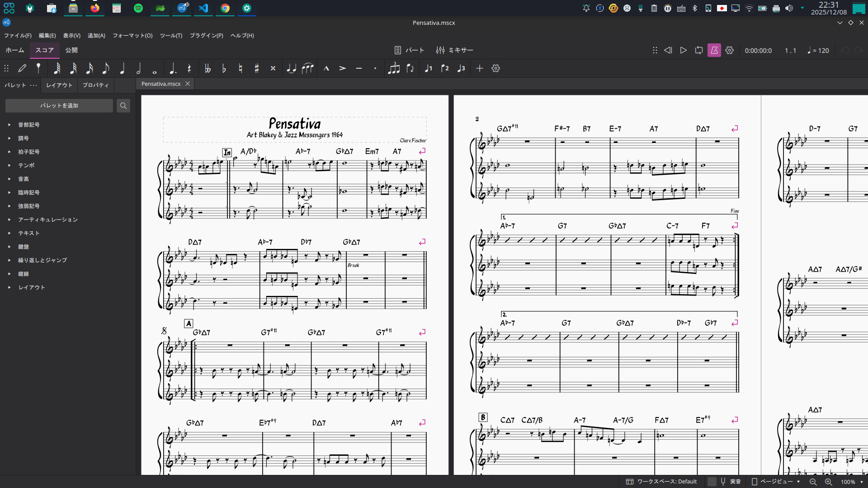Expand the アーティキュレーション palette

click(47, 220)
